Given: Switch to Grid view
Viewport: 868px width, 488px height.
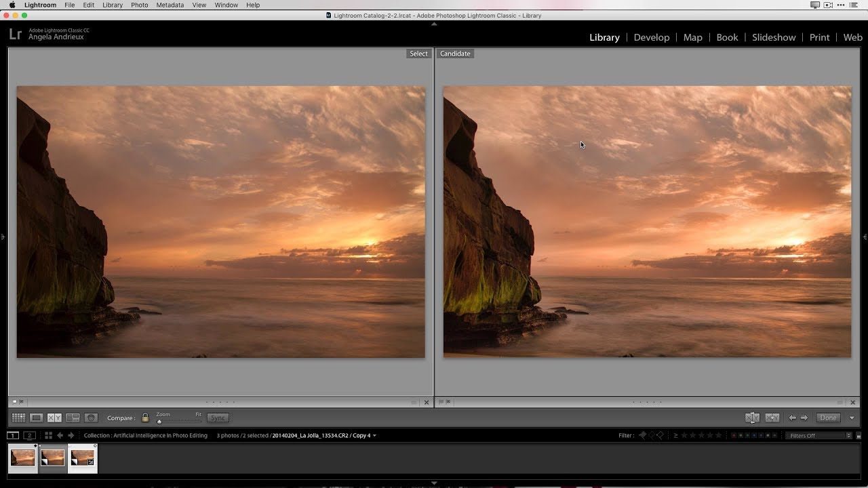Looking at the screenshot, I should [18, 418].
